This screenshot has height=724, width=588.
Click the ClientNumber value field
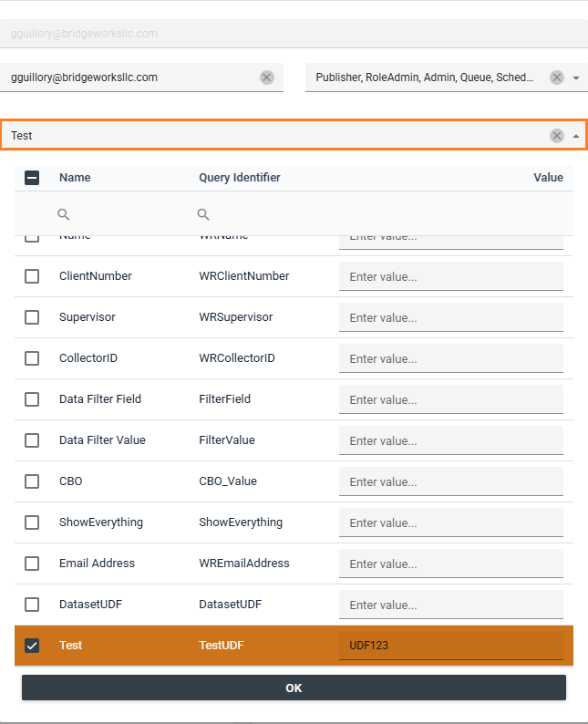point(451,276)
